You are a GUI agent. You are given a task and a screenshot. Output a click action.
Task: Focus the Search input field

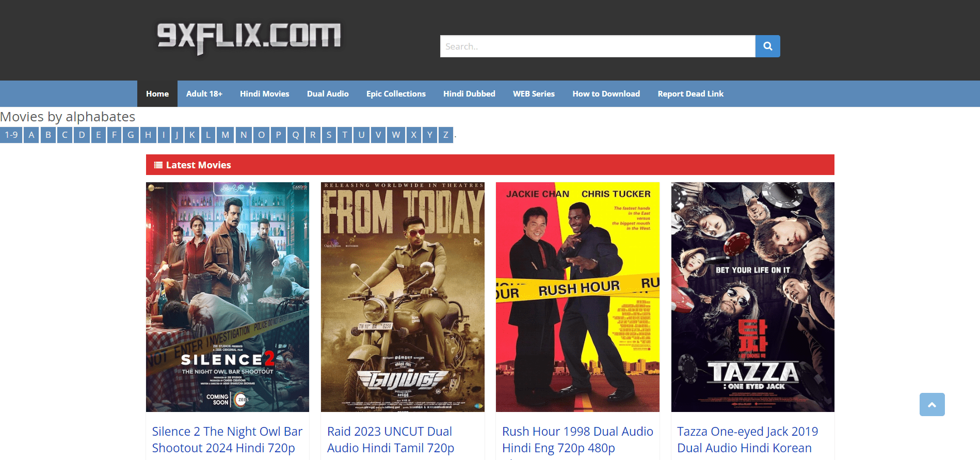point(598,46)
